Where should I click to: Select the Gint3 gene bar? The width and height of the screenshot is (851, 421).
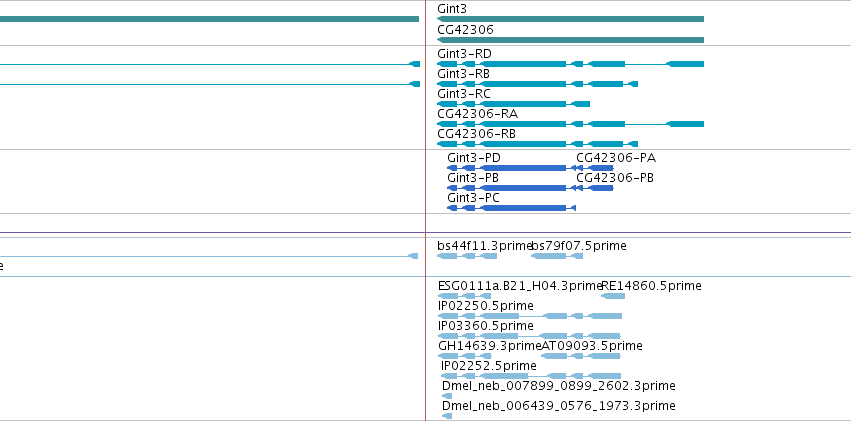[x=570, y=19]
